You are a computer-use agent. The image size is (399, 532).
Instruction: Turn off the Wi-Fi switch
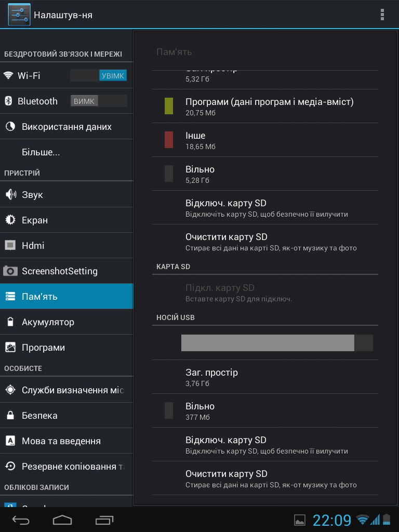[x=99, y=75]
